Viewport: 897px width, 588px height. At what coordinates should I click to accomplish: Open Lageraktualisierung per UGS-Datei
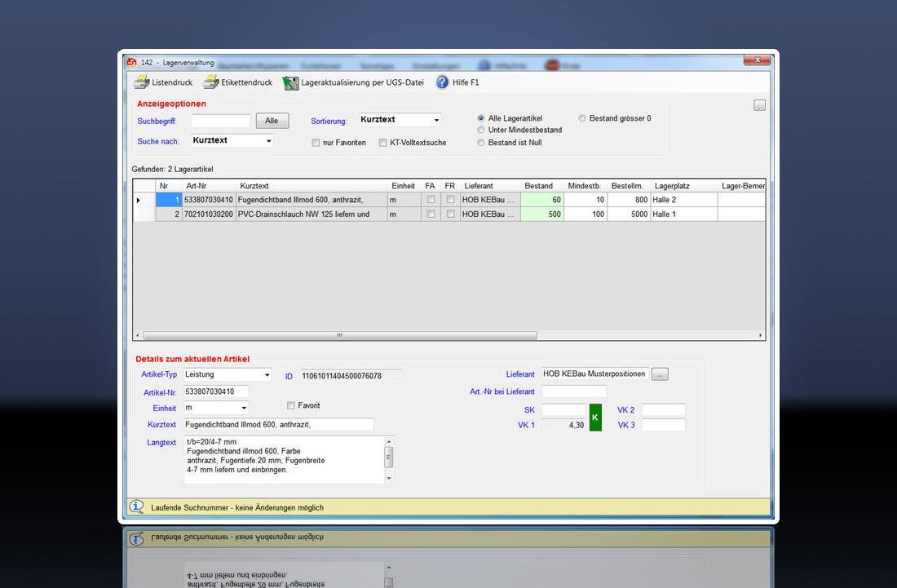(x=290, y=82)
